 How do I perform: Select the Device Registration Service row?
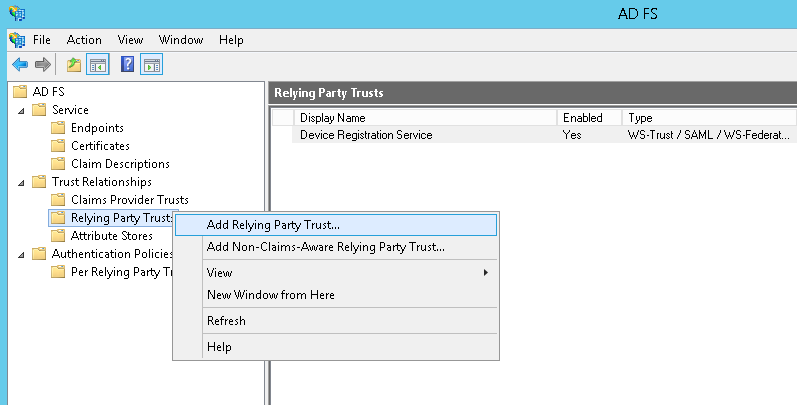coord(544,135)
